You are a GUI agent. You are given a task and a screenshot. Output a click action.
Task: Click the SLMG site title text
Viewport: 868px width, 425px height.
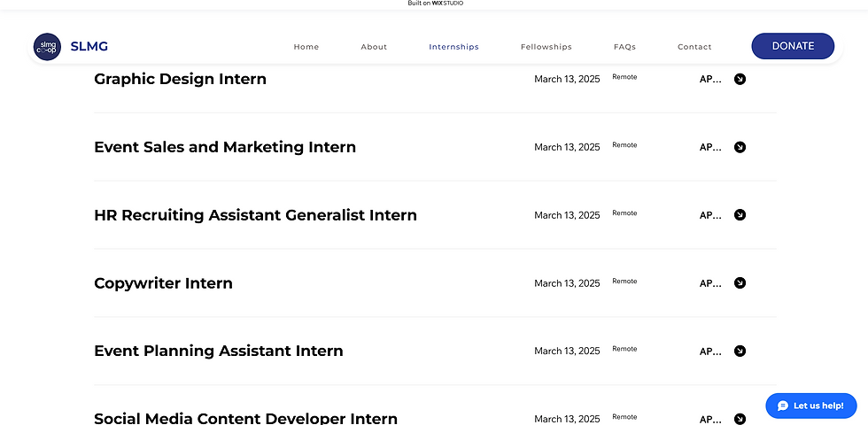point(89,46)
